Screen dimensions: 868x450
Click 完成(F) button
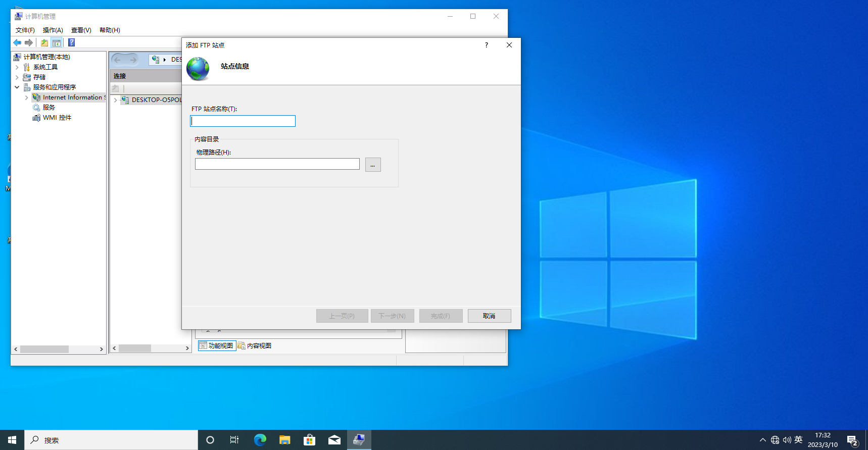click(x=441, y=316)
